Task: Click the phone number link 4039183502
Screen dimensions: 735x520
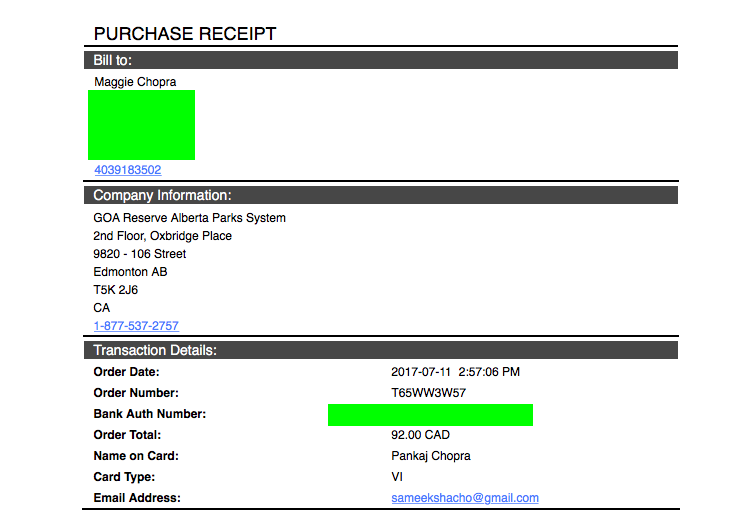Action: (x=128, y=170)
